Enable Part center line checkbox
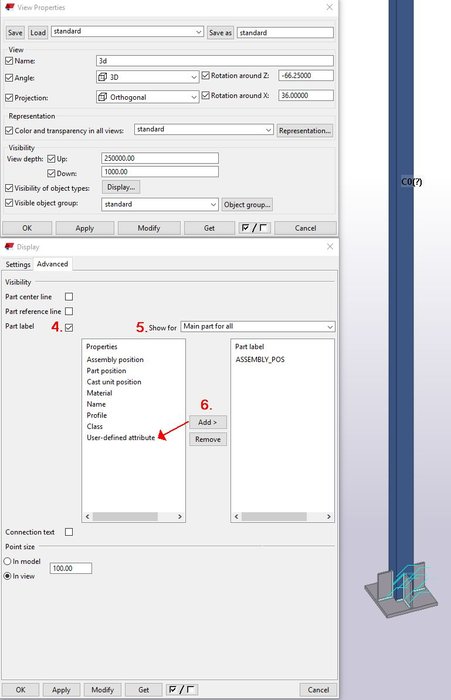 tap(69, 297)
